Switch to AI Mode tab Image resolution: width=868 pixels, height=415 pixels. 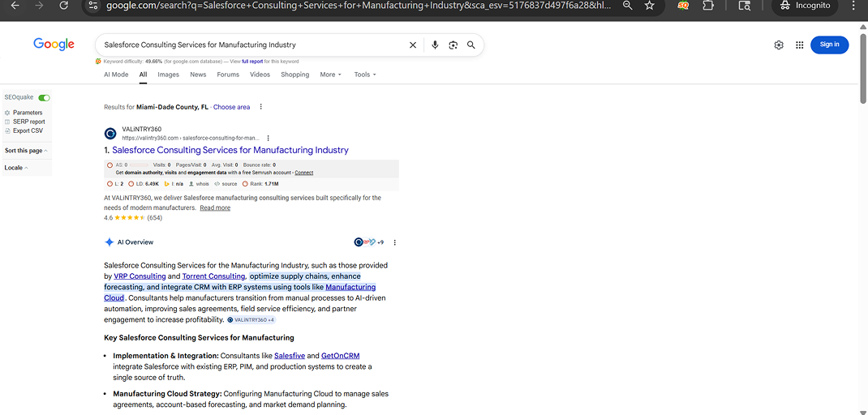pyautogui.click(x=116, y=75)
